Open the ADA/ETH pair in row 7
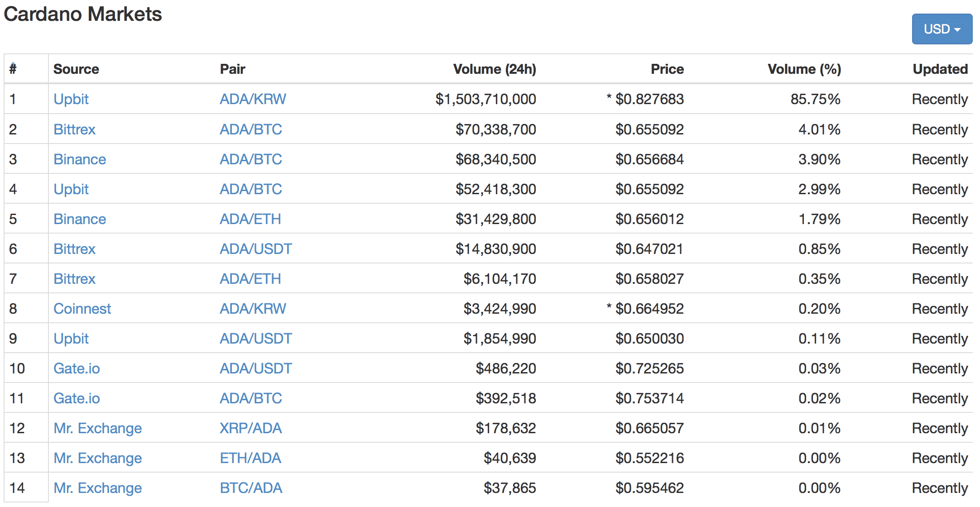980x507 pixels. point(250,279)
